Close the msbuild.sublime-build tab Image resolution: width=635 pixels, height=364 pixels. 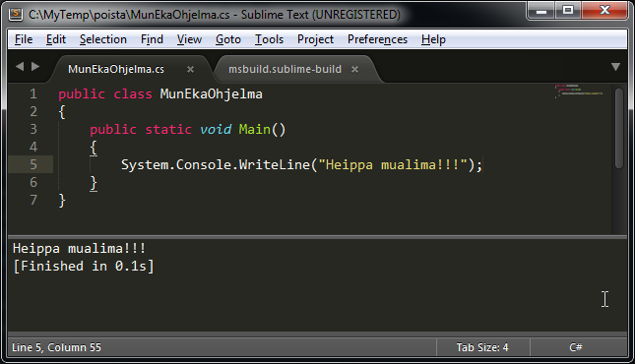coord(354,70)
